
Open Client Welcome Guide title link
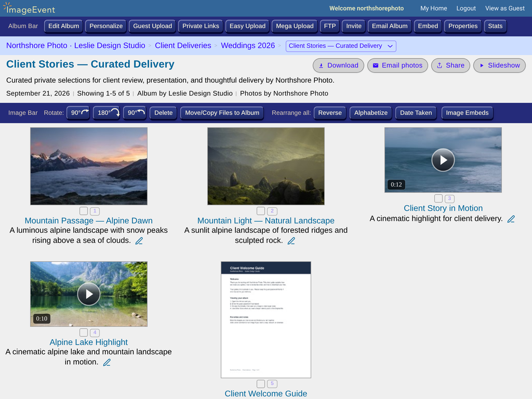click(265, 394)
